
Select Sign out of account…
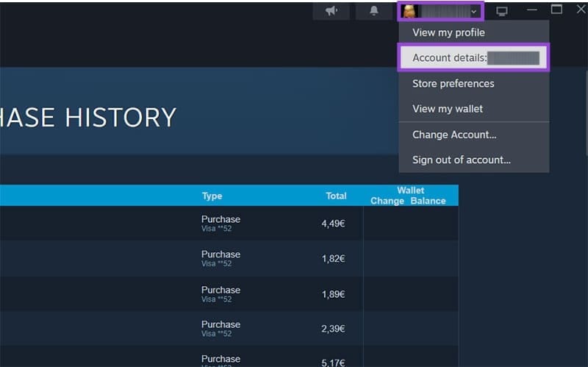pyautogui.click(x=474, y=160)
